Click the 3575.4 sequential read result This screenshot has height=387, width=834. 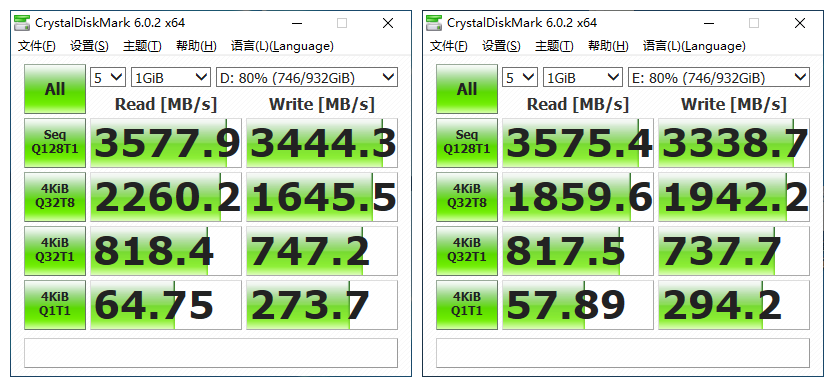pos(578,142)
